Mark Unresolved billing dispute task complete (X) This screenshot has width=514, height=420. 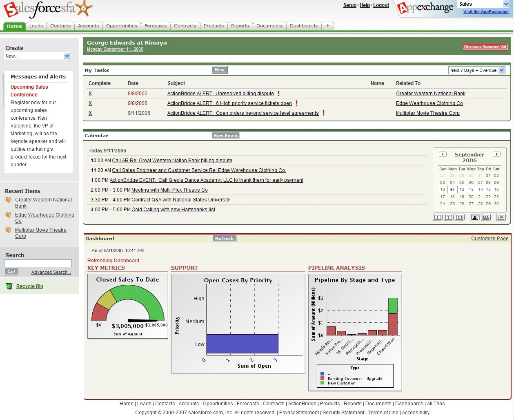coord(90,94)
